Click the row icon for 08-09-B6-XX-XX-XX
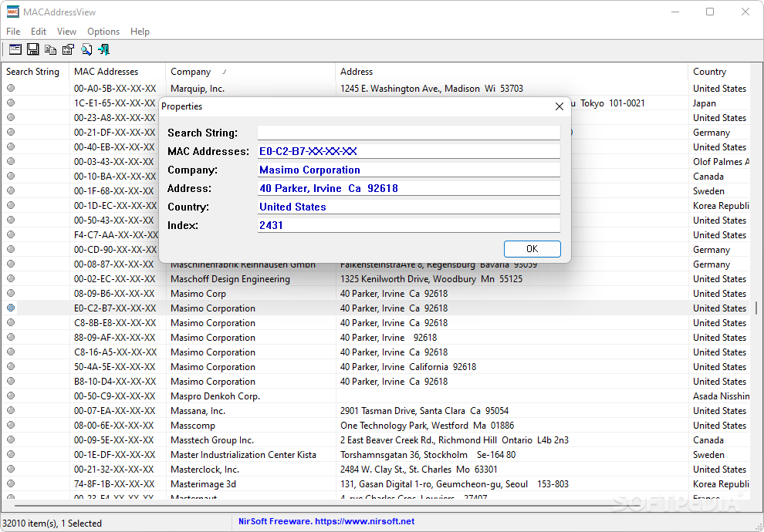Viewport: 764px width, 532px height. click(x=11, y=293)
